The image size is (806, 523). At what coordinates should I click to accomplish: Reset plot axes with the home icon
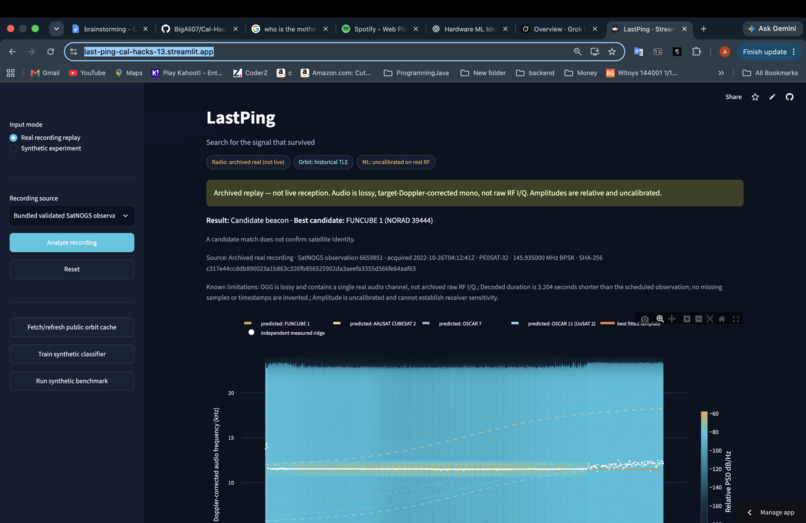pyautogui.click(x=722, y=319)
